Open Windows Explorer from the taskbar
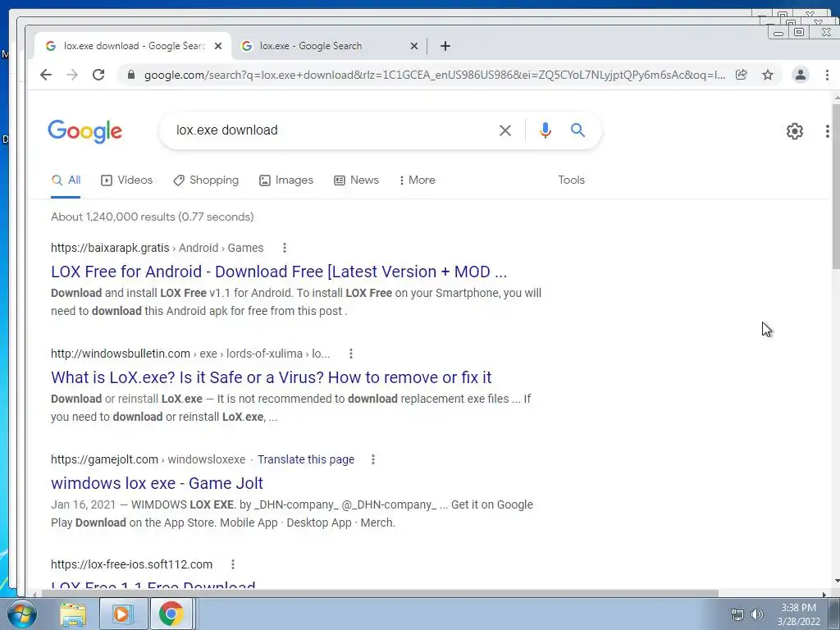This screenshot has height=630, width=840. [x=73, y=614]
